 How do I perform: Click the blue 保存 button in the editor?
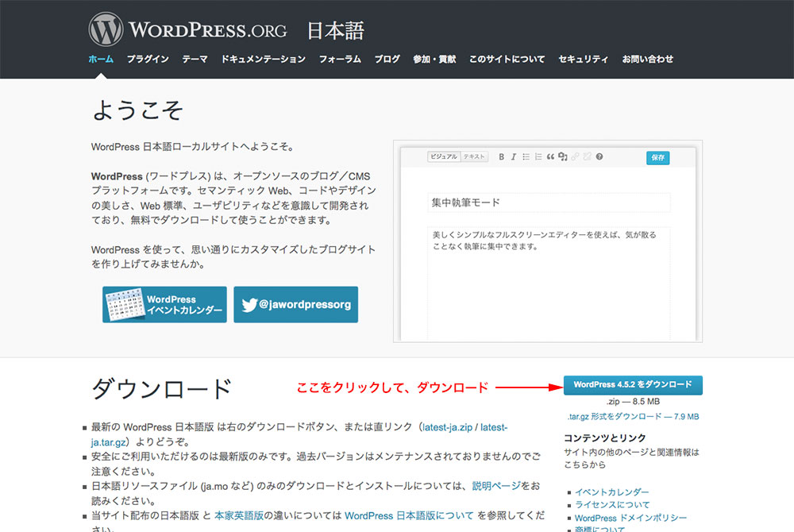point(657,158)
